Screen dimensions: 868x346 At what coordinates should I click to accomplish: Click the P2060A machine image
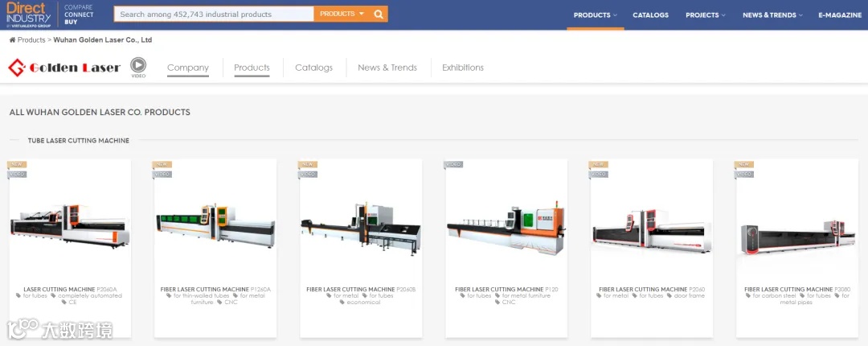pyautogui.click(x=70, y=225)
